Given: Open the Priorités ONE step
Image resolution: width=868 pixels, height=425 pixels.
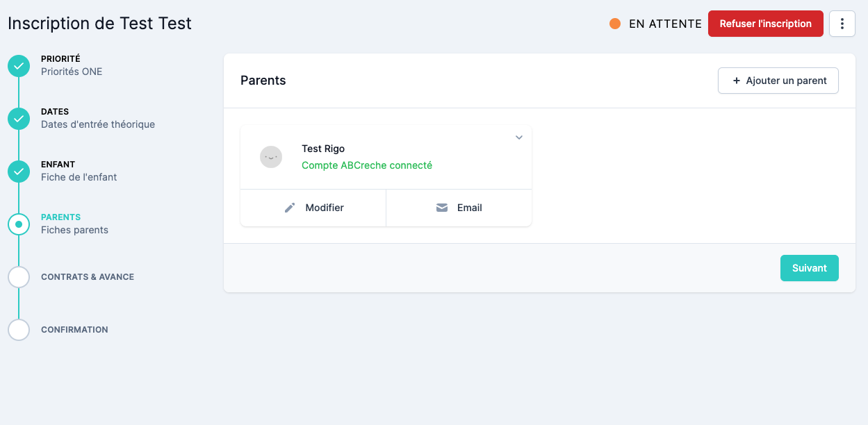Looking at the screenshot, I should pyautogui.click(x=72, y=72).
